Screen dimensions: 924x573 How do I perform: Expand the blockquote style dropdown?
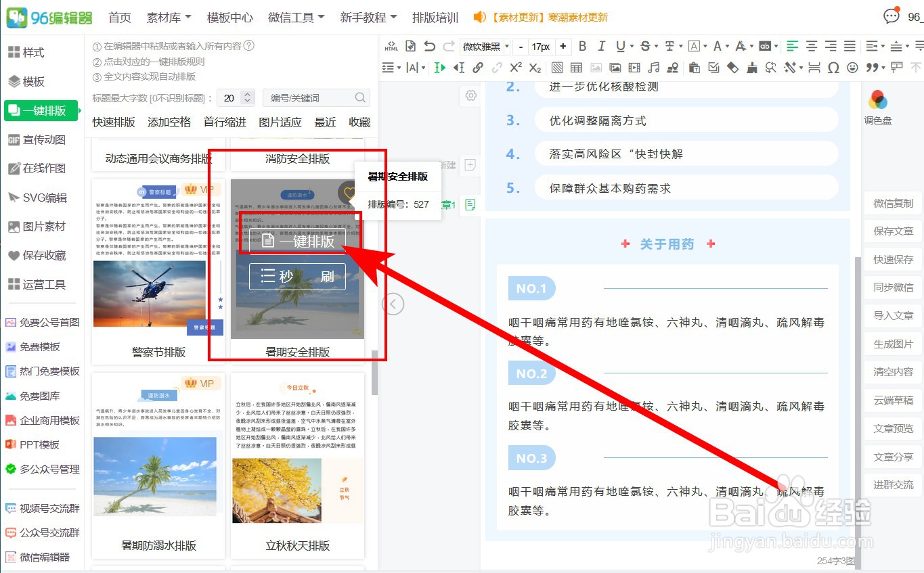[x=883, y=68]
